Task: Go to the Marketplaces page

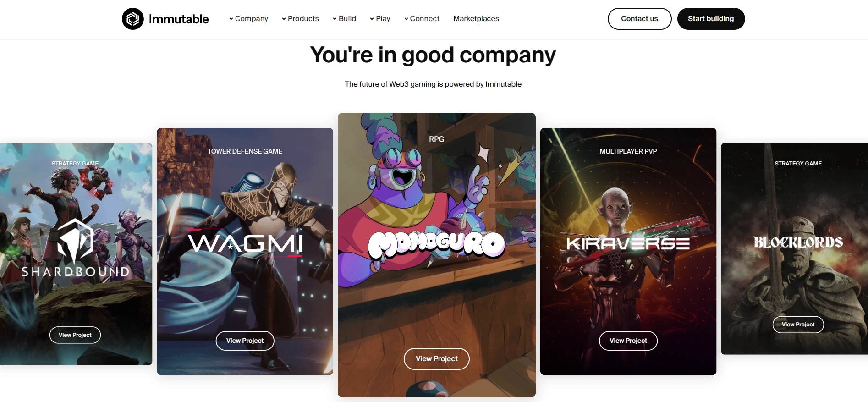Action: click(x=476, y=19)
